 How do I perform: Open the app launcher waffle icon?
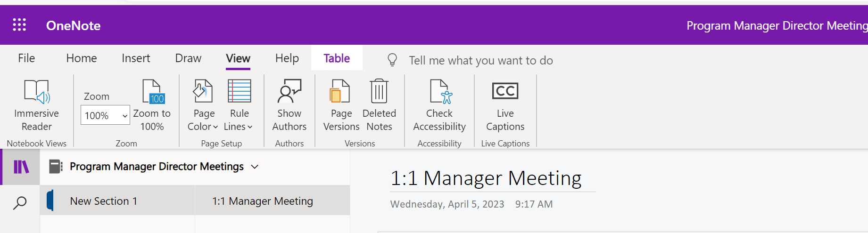[x=19, y=25]
